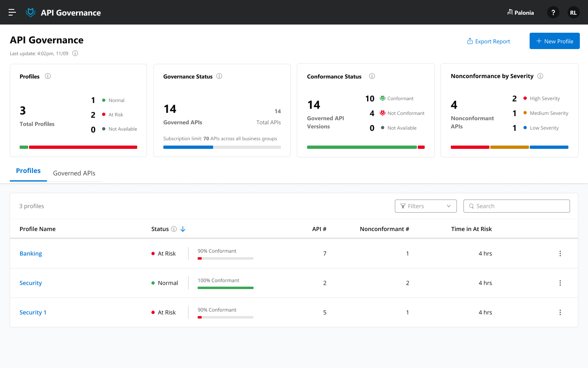Click the '3 profiles' count text
The image size is (588, 368).
tap(31, 206)
